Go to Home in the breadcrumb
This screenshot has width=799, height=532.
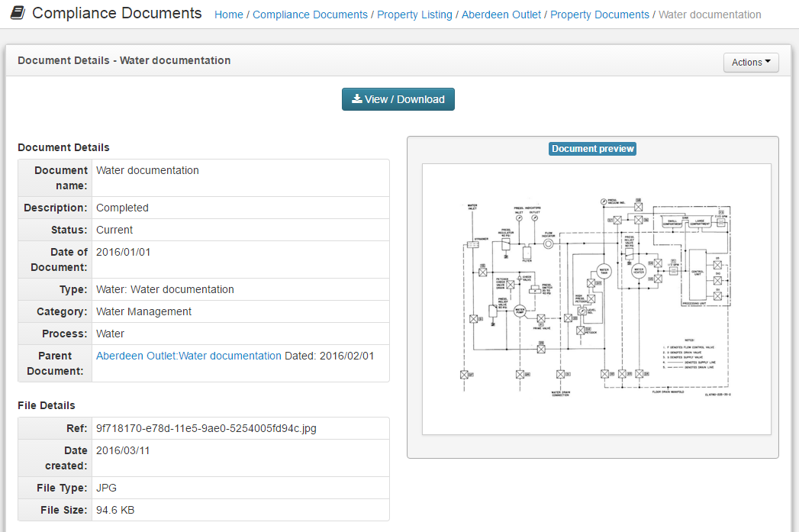pyautogui.click(x=229, y=15)
